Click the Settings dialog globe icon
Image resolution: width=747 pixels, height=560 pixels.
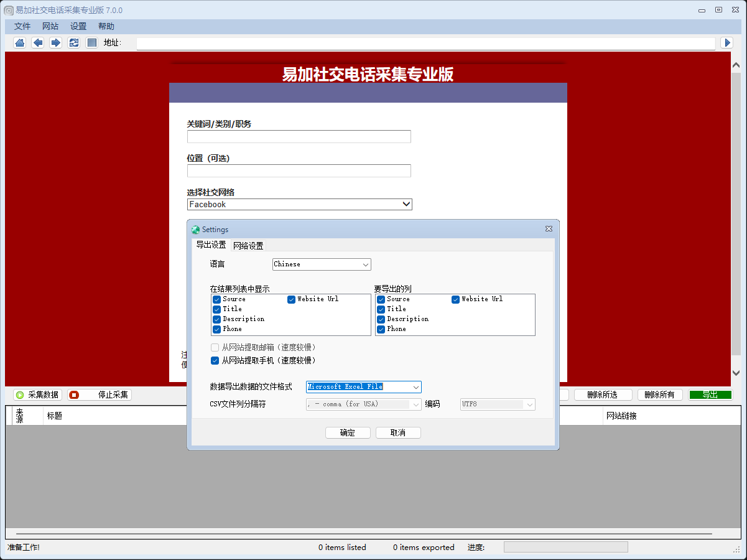[x=196, y=230]
